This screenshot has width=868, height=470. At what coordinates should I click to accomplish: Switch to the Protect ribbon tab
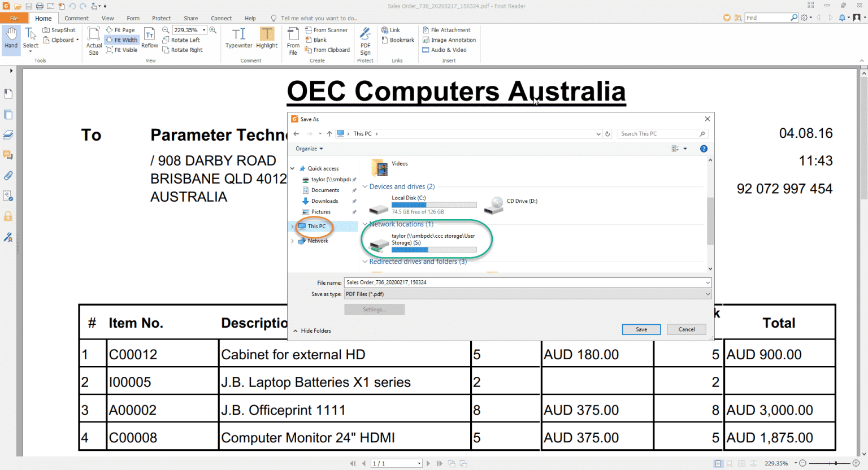(x=161, y=18)
